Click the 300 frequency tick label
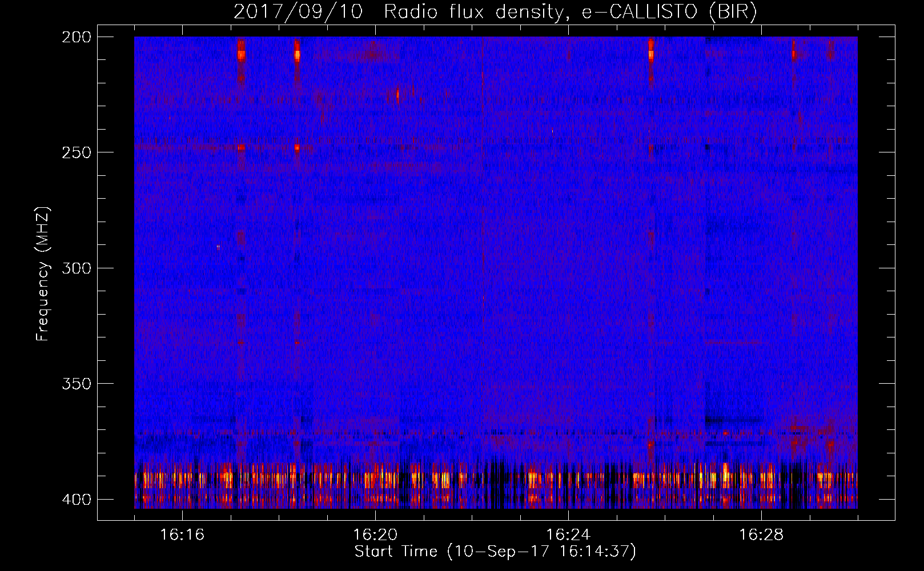 click(76, 268)
